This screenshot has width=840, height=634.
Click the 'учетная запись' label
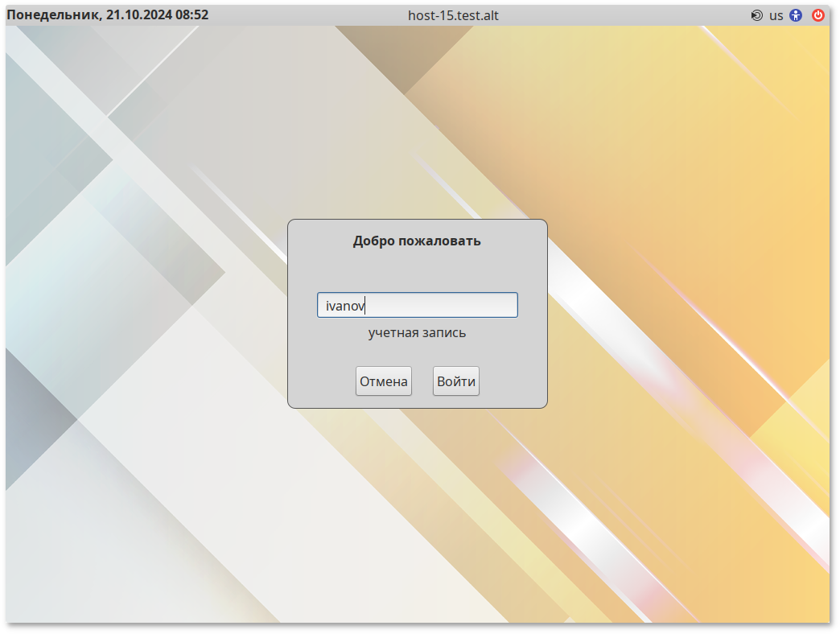pos(417,332)
